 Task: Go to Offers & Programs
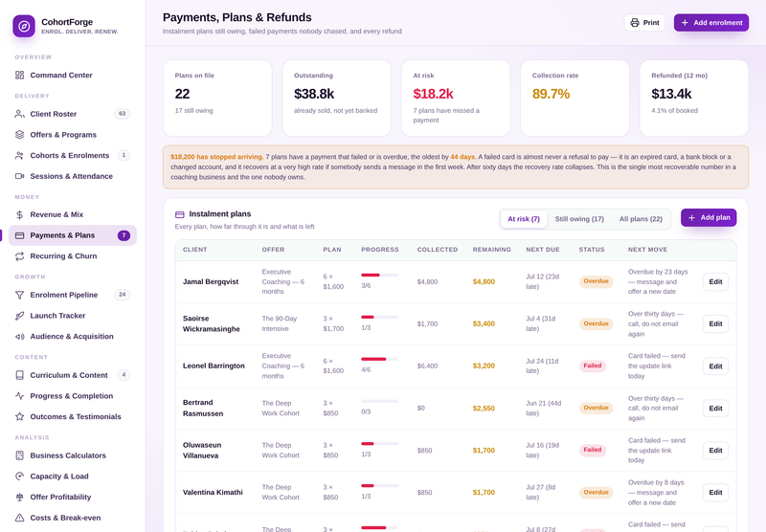tap(73, 135)
